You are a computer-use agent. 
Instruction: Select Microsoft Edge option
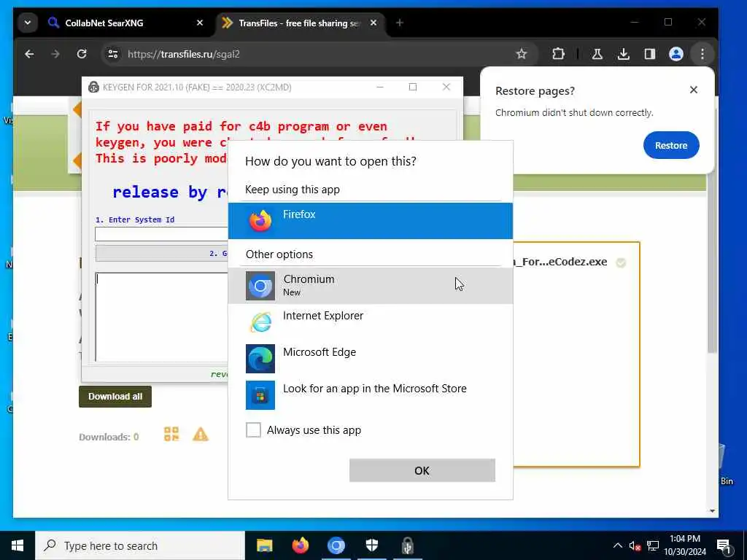pos(370,358)
